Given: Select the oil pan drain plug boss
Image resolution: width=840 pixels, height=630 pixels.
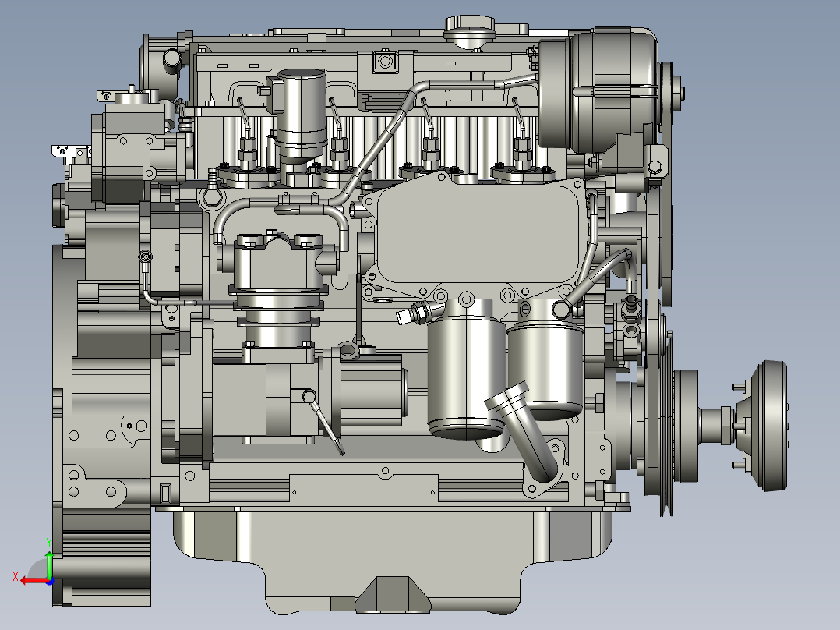Looking at the screenshot, I should 393,595.
